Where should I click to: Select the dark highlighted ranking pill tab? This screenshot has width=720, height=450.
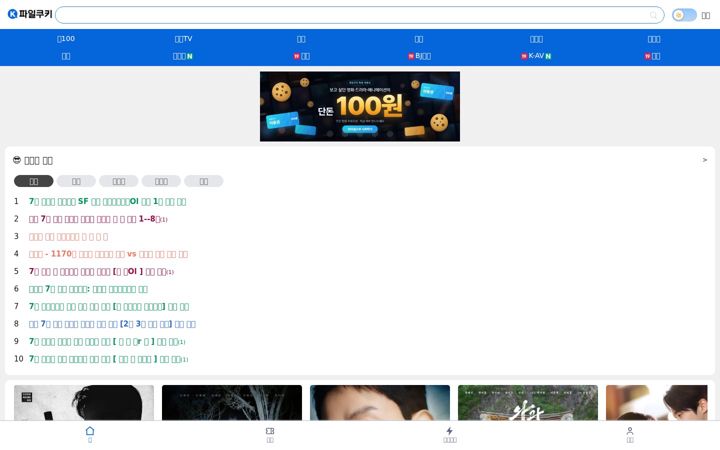pyautogui.click(x=34, y=181)
